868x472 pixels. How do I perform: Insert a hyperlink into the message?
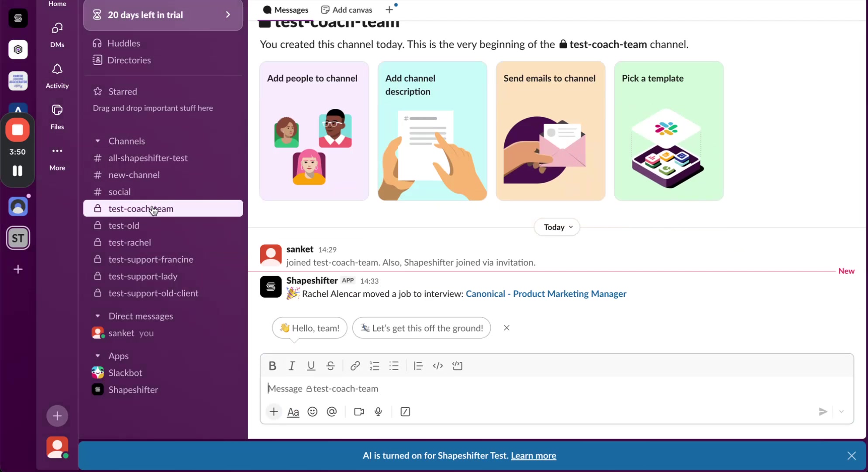[x=355, y=366]
